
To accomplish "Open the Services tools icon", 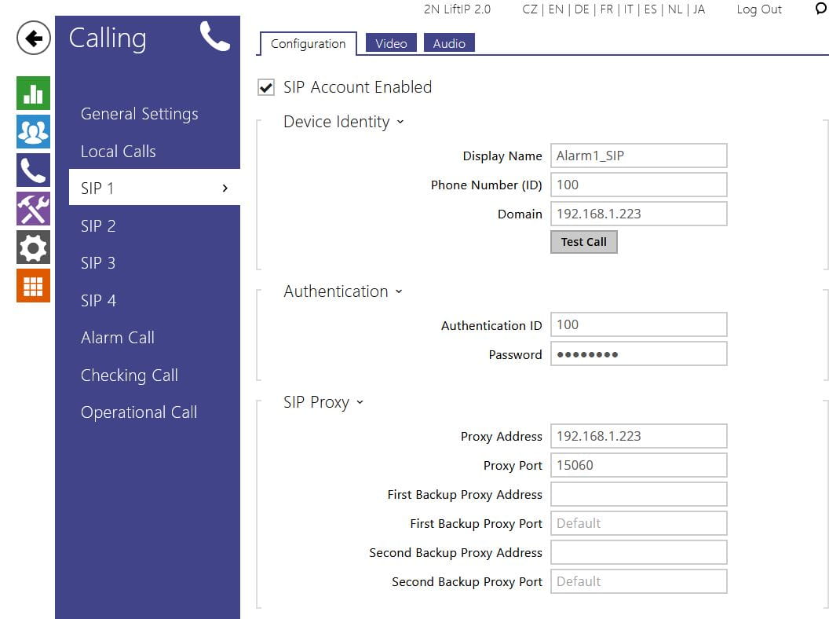I will tap(33, 209).
